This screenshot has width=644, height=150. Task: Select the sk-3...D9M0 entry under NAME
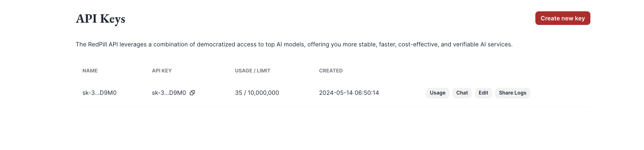99,93
